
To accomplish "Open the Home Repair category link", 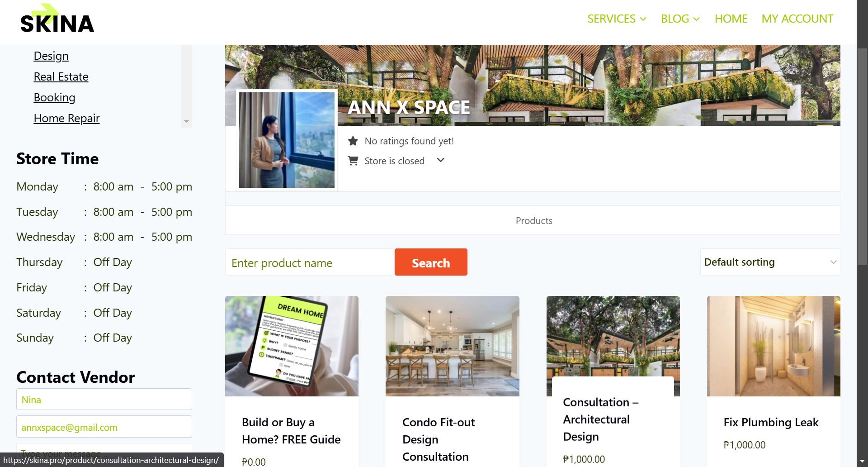I will coord(66,119).
